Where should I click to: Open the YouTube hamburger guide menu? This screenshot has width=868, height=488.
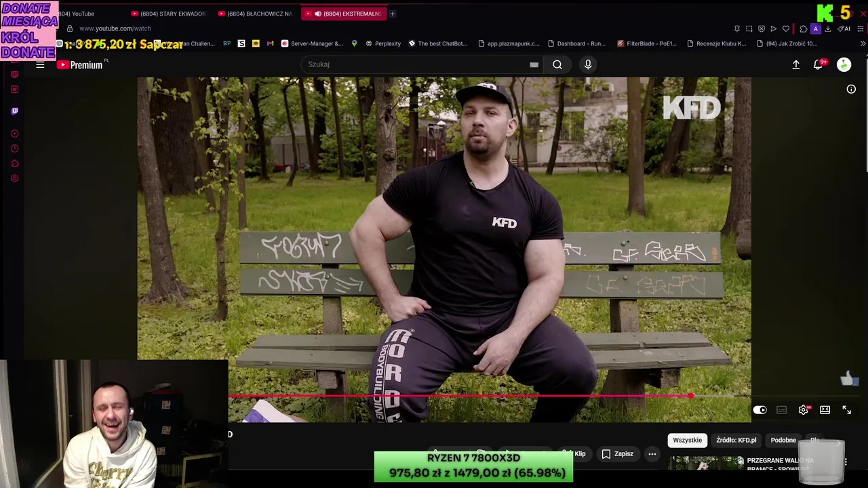pyautogui.click(x=40, y=64)
